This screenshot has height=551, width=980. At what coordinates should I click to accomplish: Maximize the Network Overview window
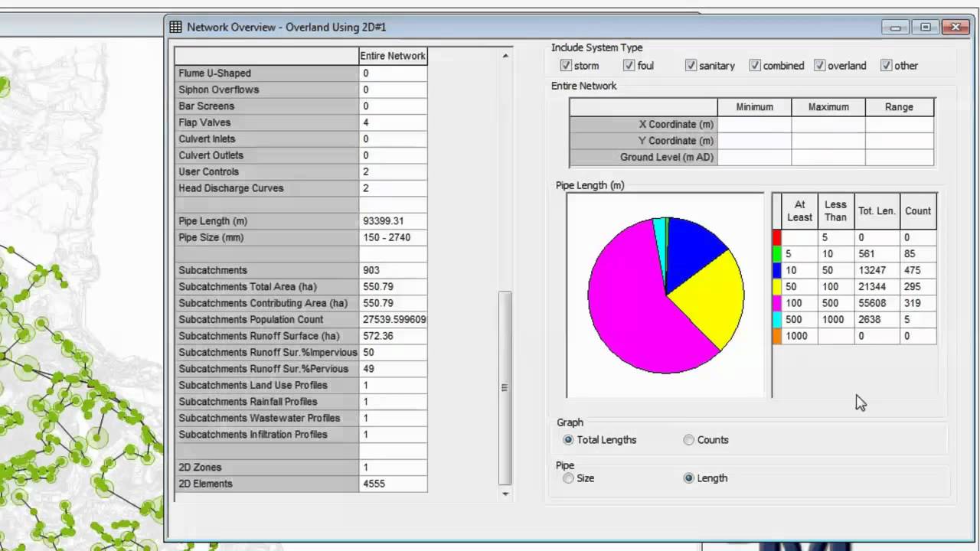(926, 27)
